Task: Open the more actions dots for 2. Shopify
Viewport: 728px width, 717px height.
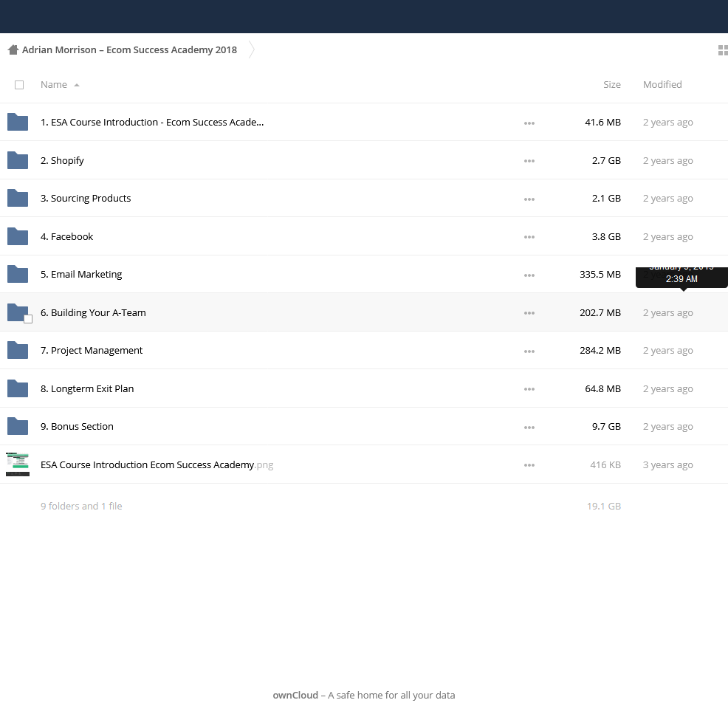Action: (529, 161)
